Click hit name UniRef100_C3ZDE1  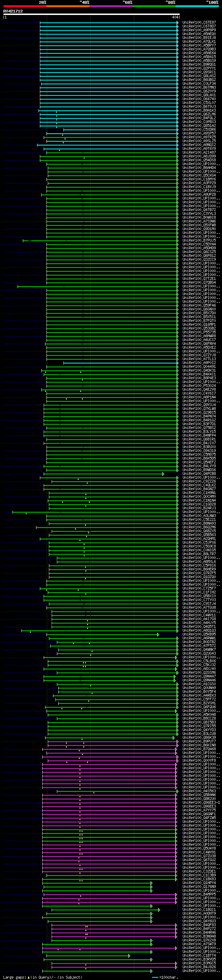pyautogui.click(x=199, y=871)
